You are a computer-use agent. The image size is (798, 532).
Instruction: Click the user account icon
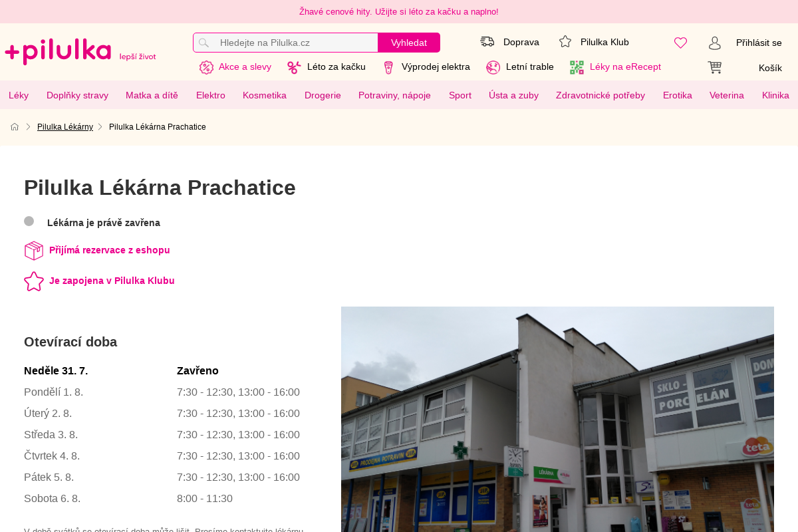(715, 43)
